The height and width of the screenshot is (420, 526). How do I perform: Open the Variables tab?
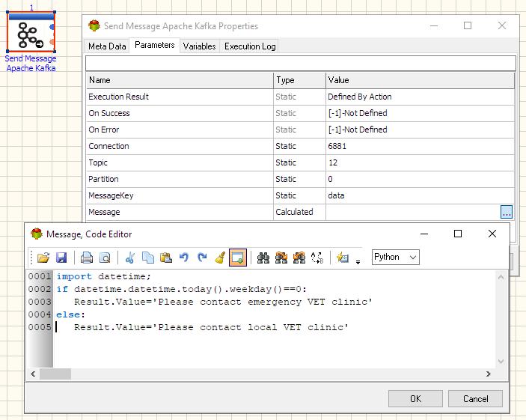click(199, 46)
